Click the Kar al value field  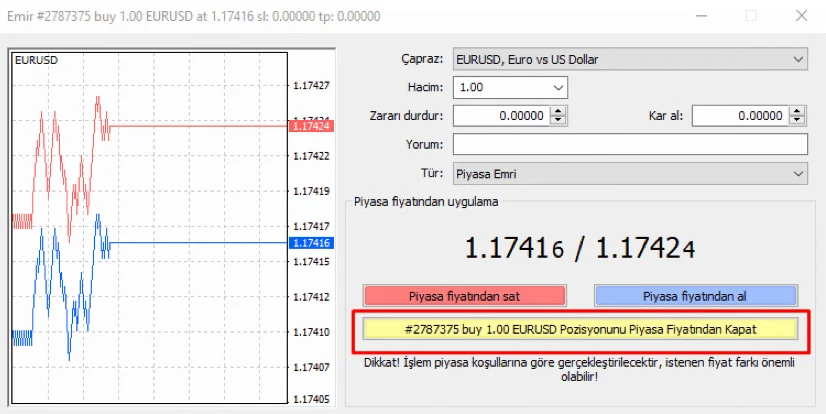click(739, 116)
